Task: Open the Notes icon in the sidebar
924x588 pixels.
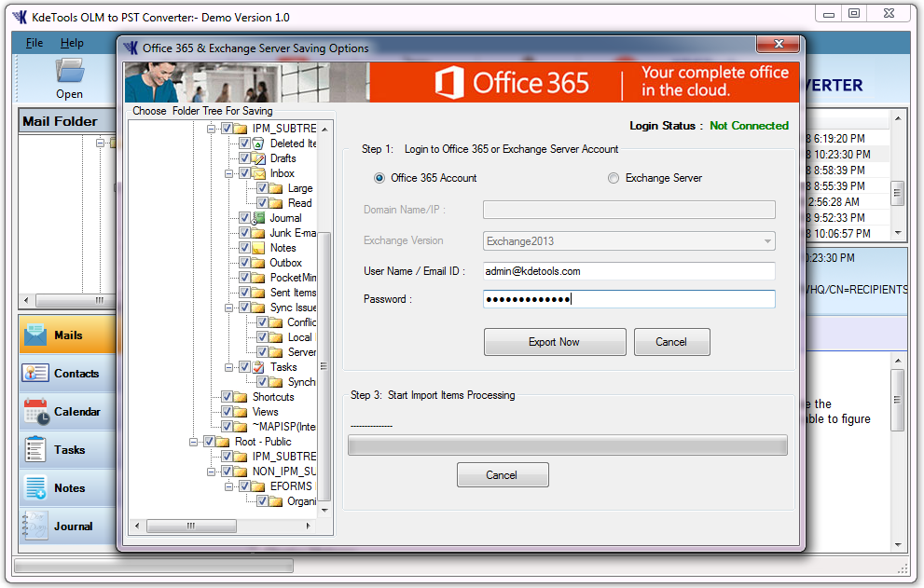Action: 36,488
